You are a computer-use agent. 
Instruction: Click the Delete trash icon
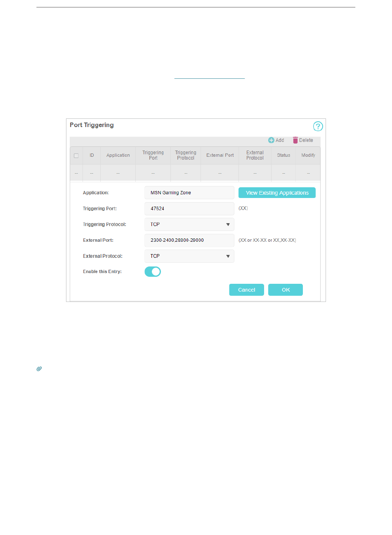[x=295, y=140]
